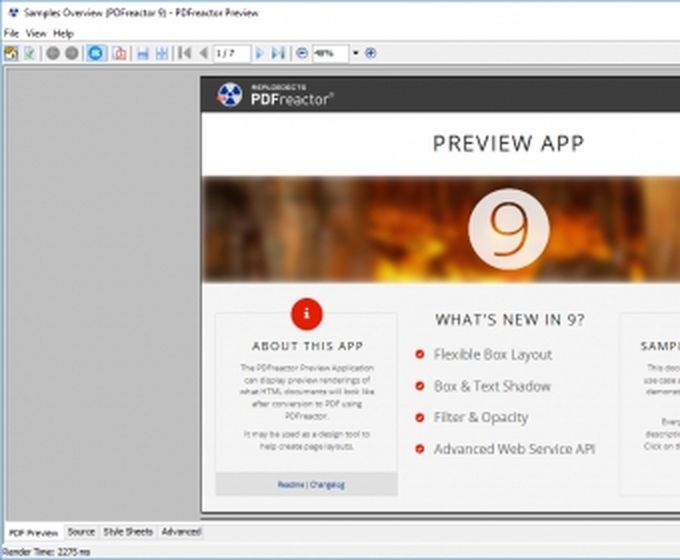The height and width of the screenshot is (560, 680).
Task: Switch to the PDF Preview tab
Action: (x=34, y=533)
